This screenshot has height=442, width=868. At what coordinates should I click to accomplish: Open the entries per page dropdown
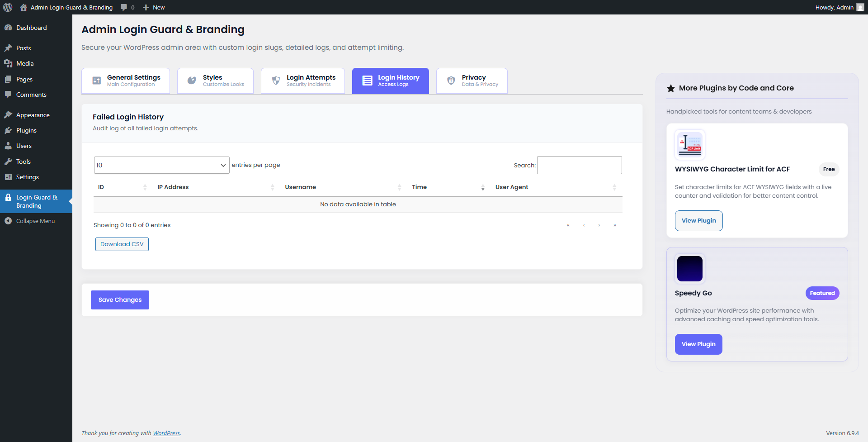click(x=161, y=165)
